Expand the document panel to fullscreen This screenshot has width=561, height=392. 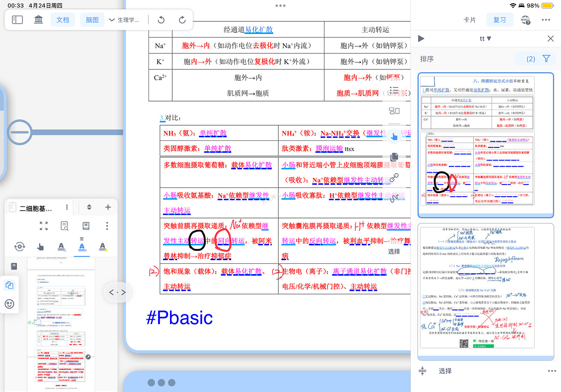[44, 226]
